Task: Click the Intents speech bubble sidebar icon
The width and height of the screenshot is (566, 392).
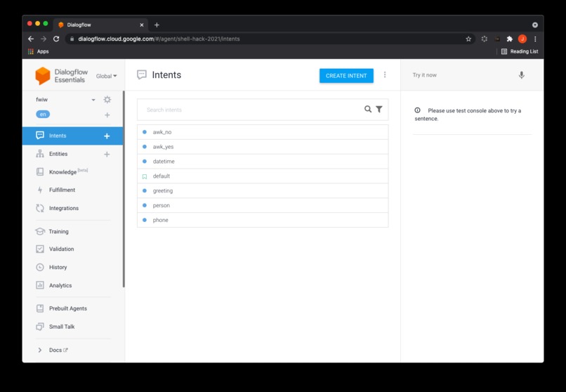Action: pos(40,136)
